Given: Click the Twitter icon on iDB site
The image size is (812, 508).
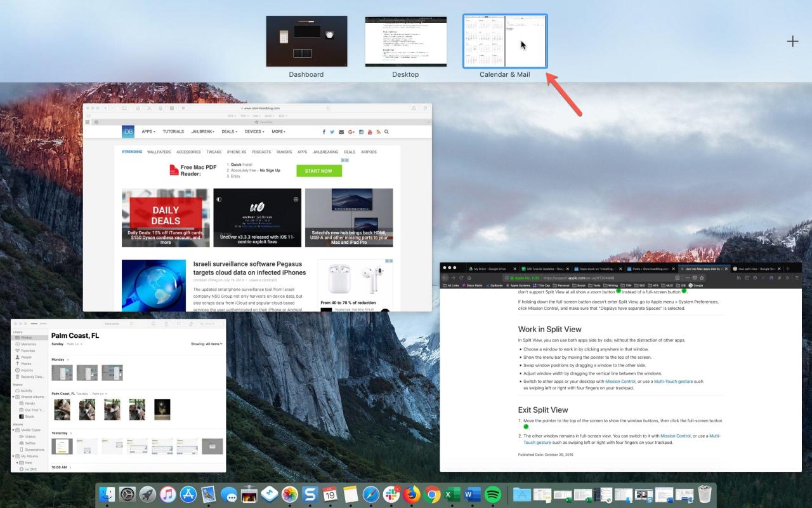Looking at the screenshot, I should tap(333, 131).
